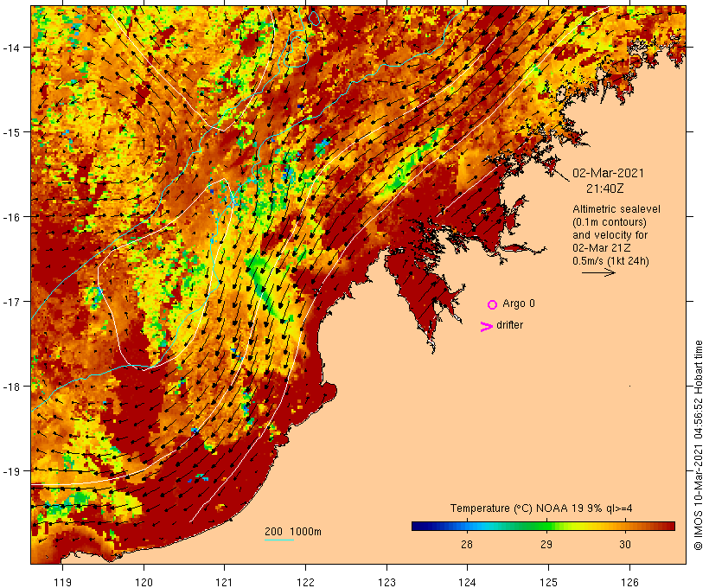Click the color bar value 28

click(467, 544)
